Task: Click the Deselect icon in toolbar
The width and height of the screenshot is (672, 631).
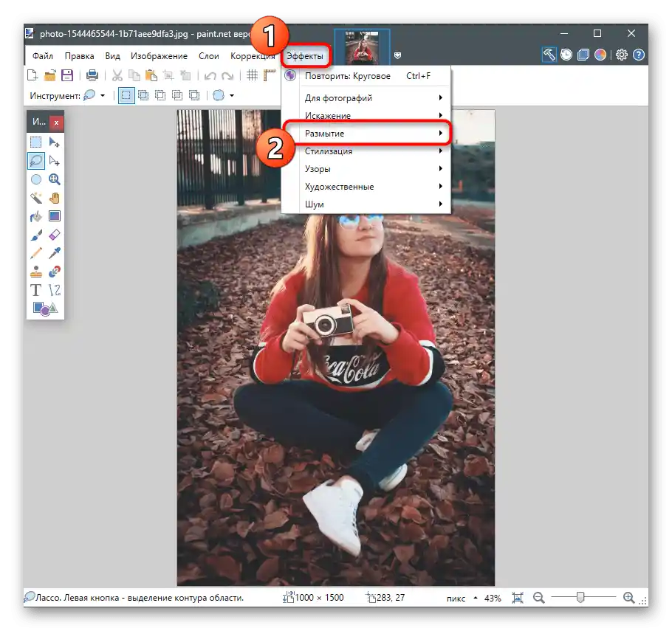Action: pyautogui.click(x=185, y=75)
